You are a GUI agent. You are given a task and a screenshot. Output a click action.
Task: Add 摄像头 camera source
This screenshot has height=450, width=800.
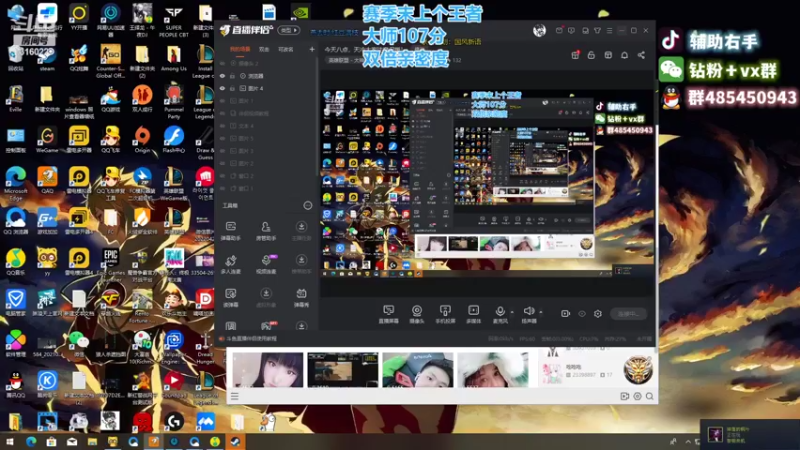(x=417, y=314)
